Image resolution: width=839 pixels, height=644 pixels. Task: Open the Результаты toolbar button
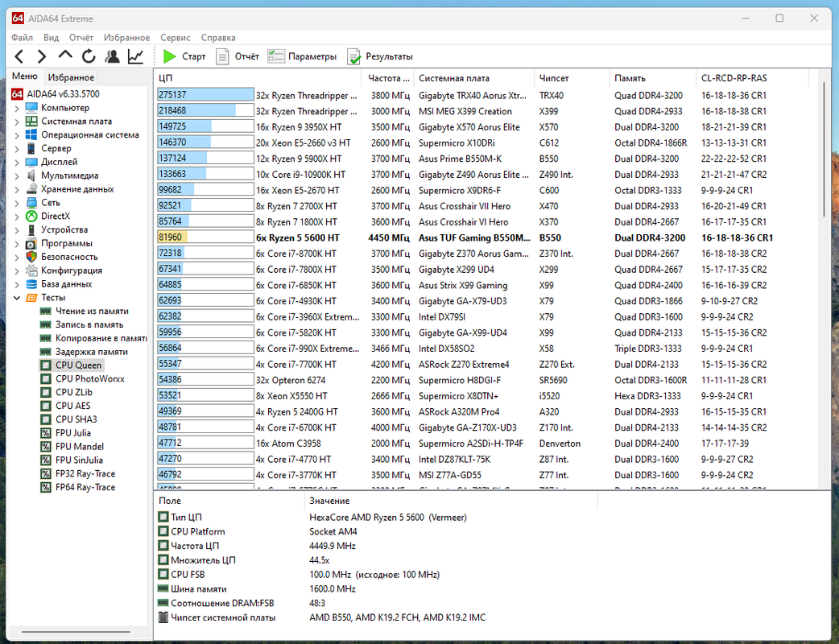coord(380,56)
